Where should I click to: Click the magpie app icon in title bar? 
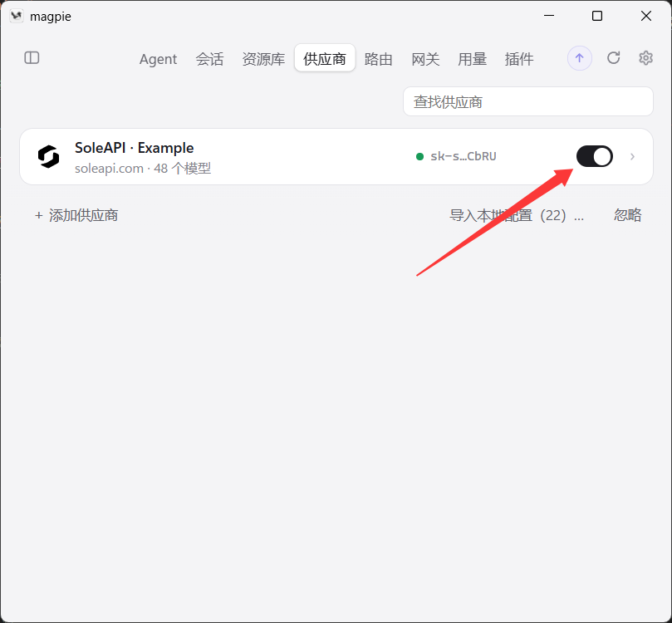(x=17, y=17)
